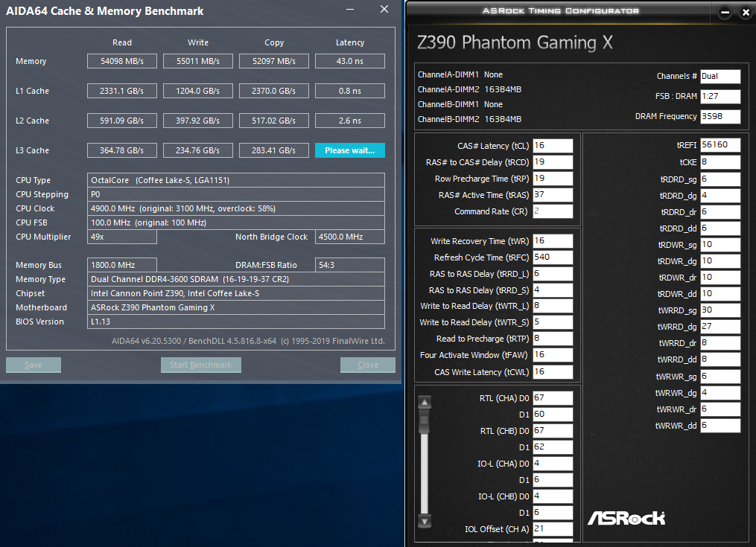The height and width of the screenshot is (547, 756).
Task: Click the ASRock logo
Action: coord(626,518)
